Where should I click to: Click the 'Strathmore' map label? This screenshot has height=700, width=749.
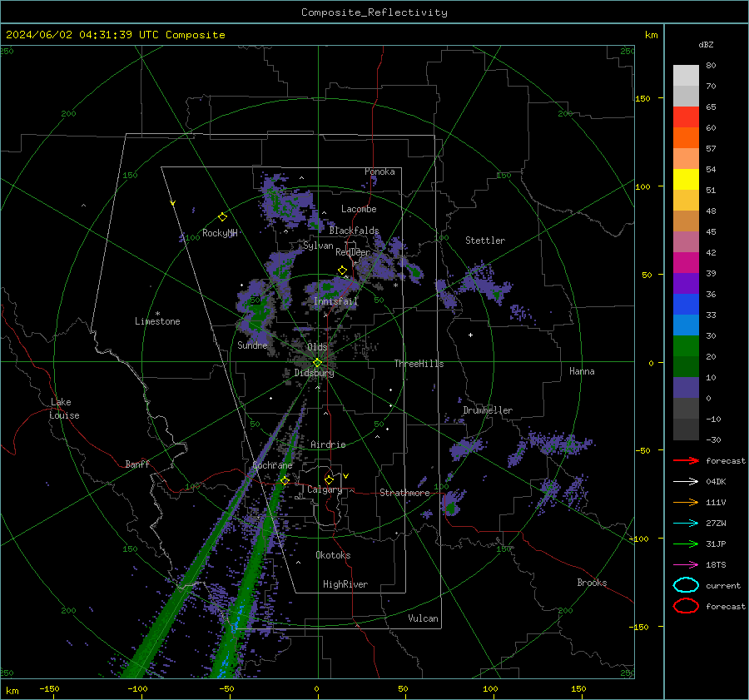pyautogui.click(x=405, y=493)
